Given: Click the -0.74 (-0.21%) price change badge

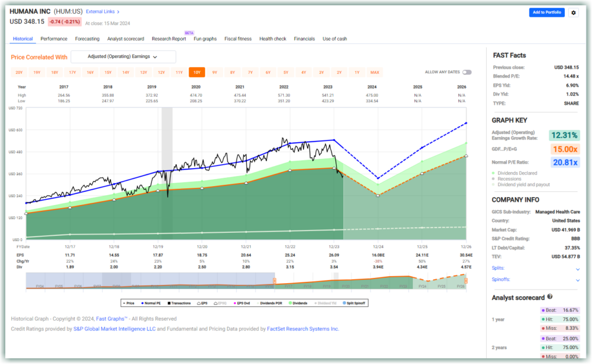Looking at the screenshot, I should pyautogui.click(x=65, y=22).
